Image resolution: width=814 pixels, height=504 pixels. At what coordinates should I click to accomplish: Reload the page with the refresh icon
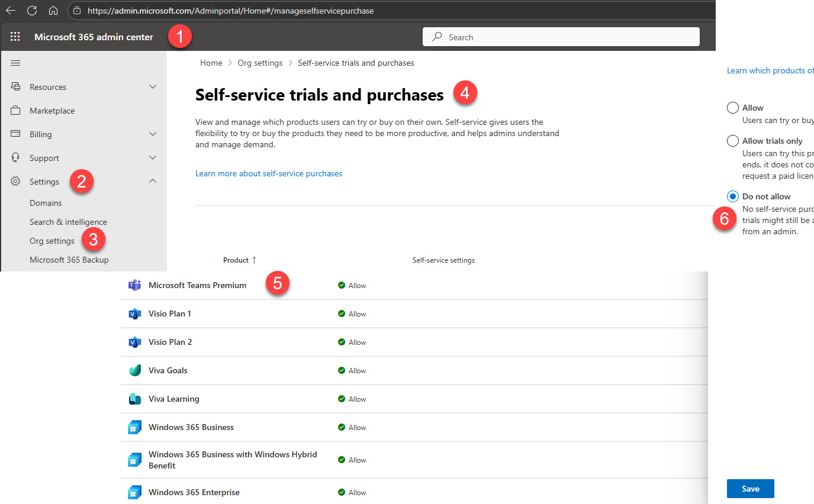tap(32, 10)
